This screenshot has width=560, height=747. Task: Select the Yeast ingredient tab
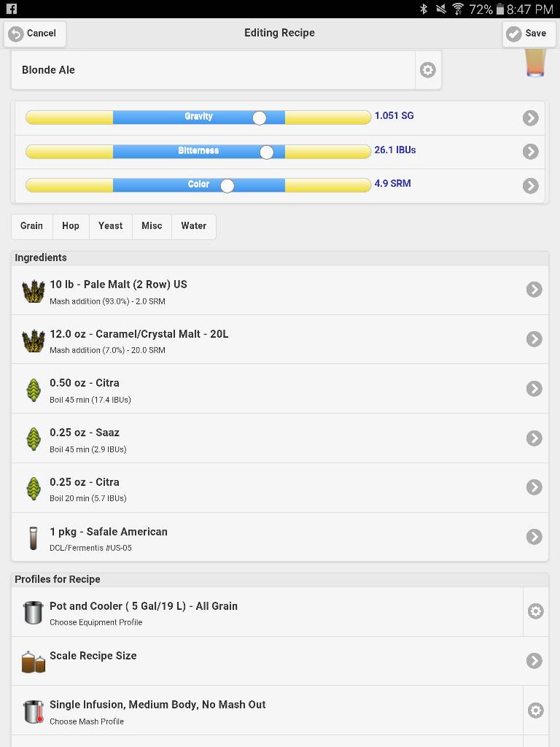pyautogui.click(x=111, y=226)
